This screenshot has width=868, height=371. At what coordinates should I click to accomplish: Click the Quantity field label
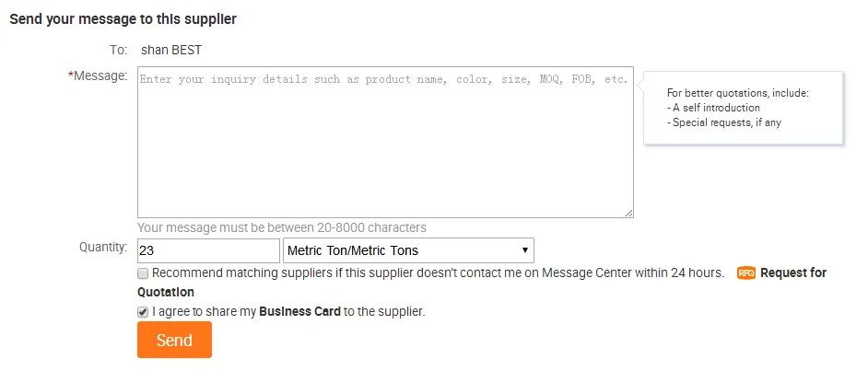pos(103,247)
